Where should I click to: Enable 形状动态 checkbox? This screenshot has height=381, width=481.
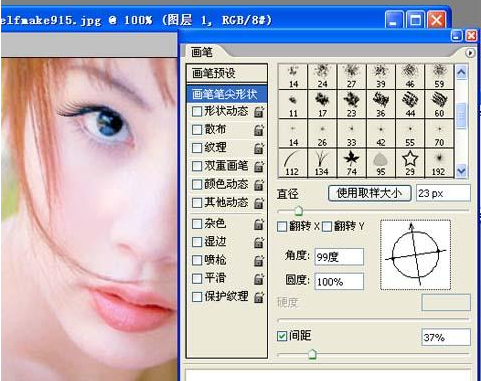pos(197,111)
